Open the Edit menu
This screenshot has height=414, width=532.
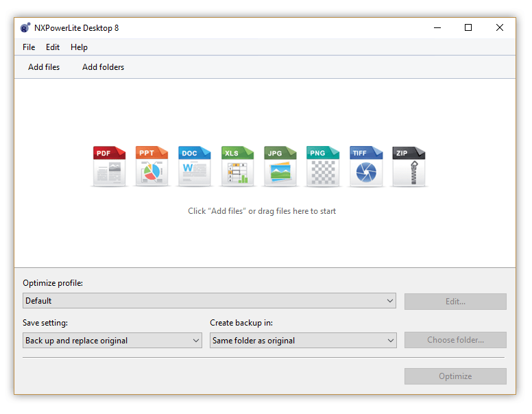click(x=53, y=47)
